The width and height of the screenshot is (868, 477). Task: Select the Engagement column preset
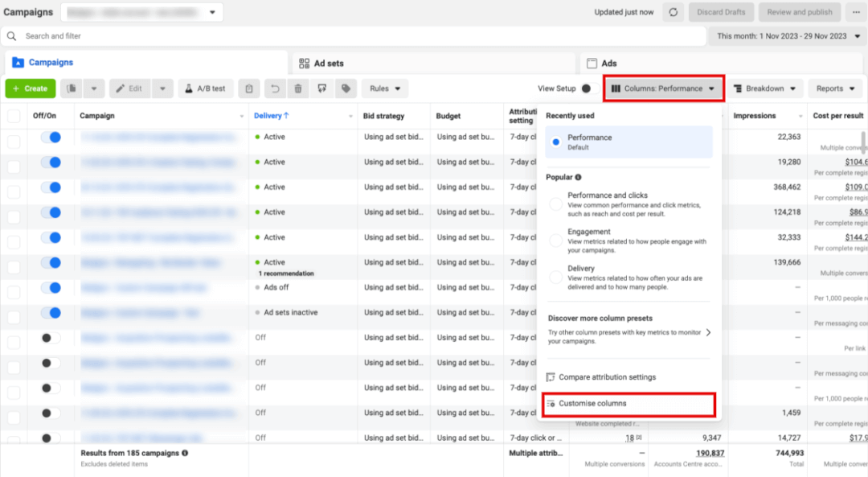556,241
